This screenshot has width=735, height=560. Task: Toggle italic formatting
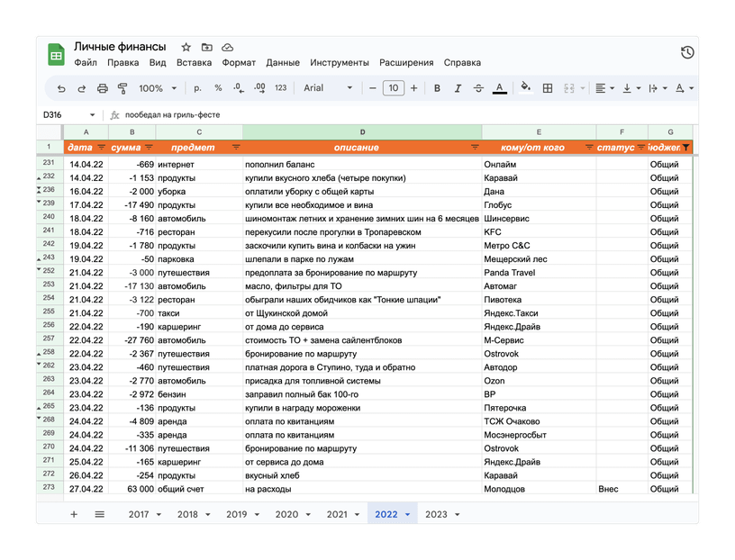(x=458, y=88)
